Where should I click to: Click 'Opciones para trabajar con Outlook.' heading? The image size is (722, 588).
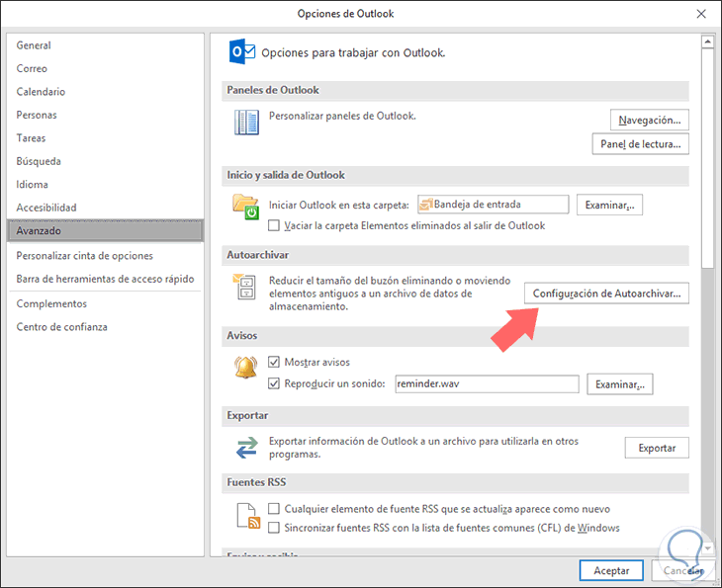click(353, 53)
